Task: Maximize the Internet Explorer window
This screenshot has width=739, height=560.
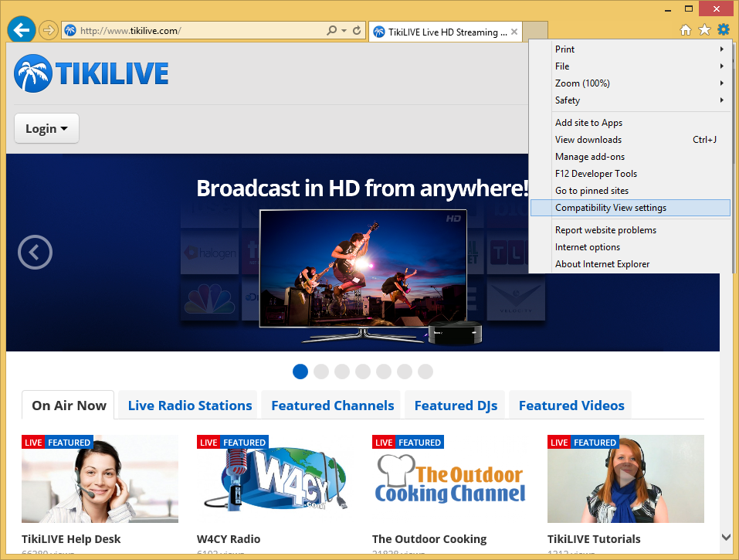Action: (x=689, y=9)
